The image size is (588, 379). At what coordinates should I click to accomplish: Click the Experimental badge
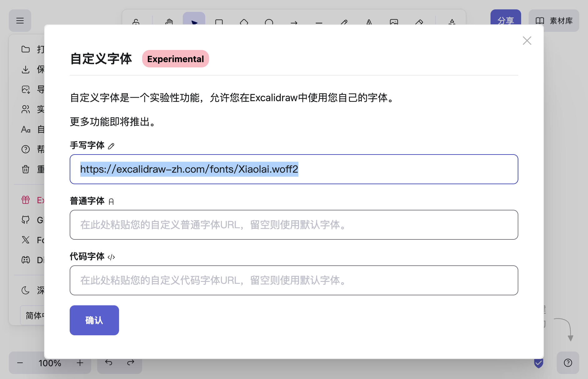175,59
